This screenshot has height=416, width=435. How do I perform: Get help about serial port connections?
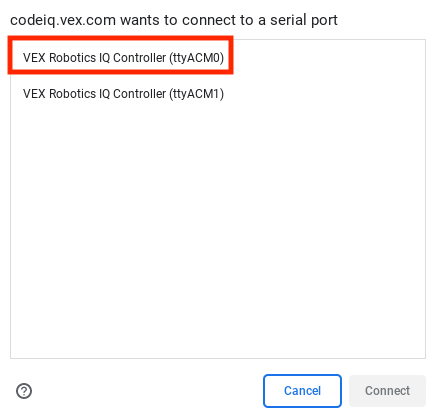pyautogui.click(x=24, y=391)
